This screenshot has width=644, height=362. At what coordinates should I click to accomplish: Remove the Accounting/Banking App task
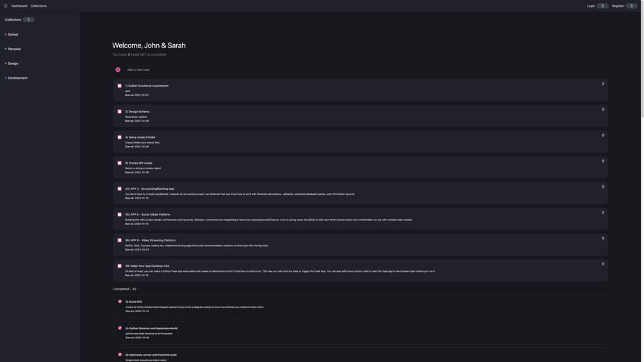click(603, 187)
